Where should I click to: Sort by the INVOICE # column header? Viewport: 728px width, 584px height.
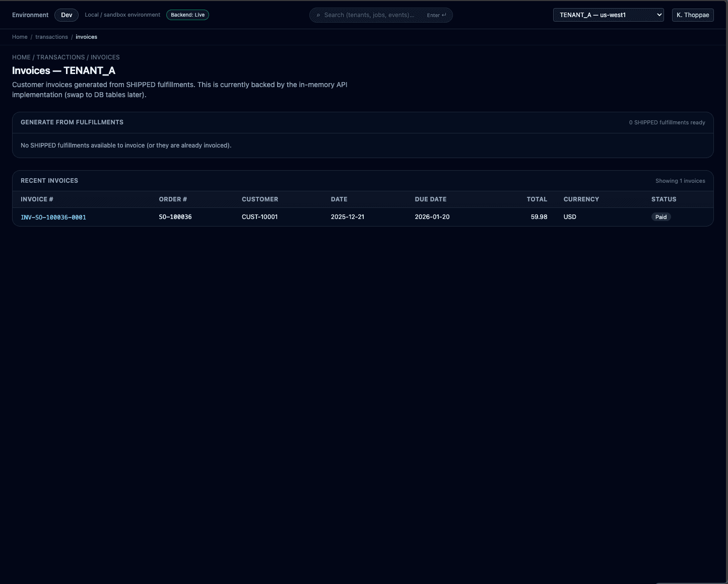(x=37, y=199)
